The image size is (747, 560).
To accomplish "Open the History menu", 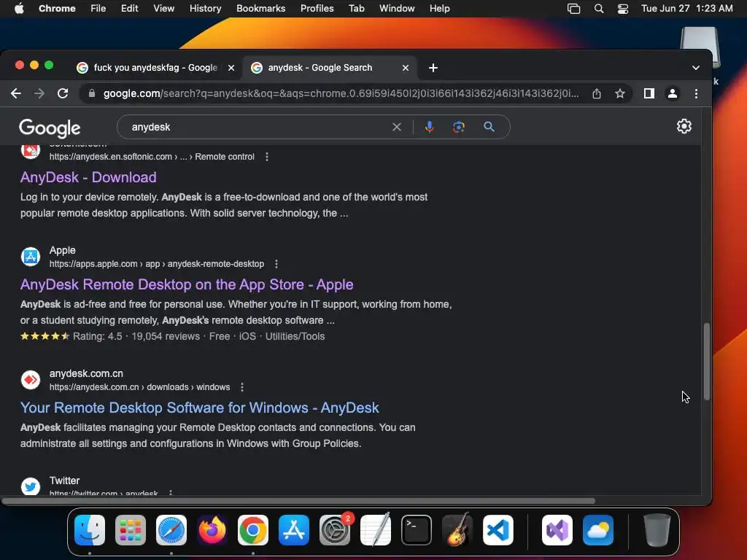I will tap(205, 9).
